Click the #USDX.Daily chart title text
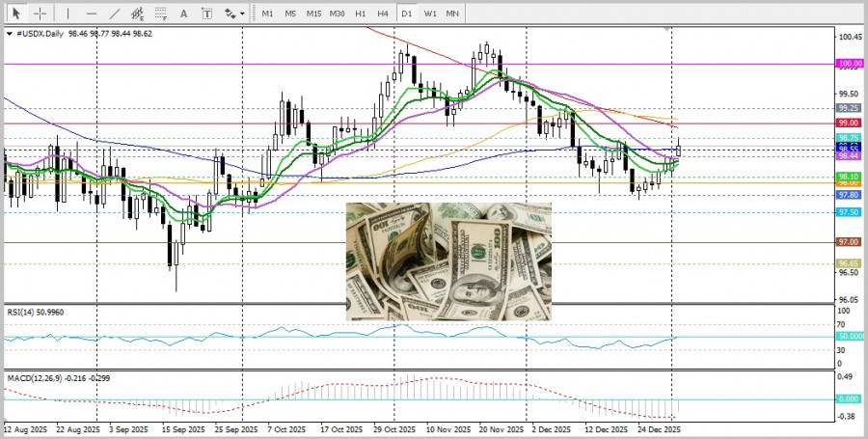This screenshot has width=868, height=439. click(x=39, y=34)
